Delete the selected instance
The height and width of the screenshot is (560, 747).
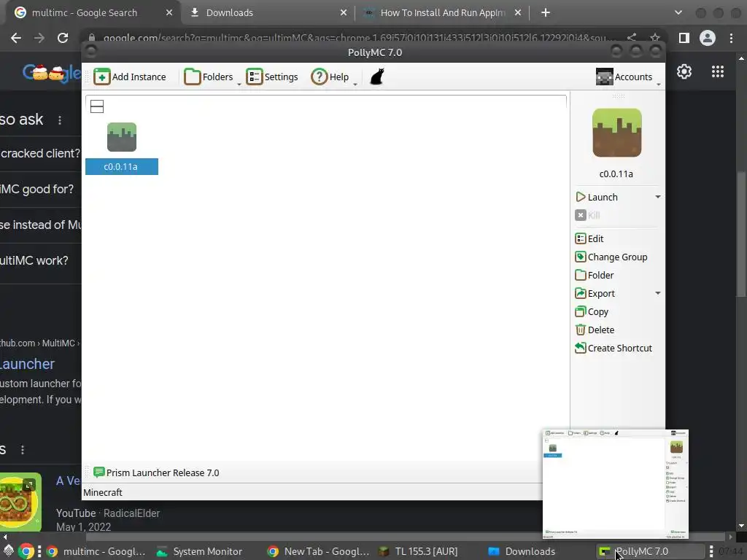(595, 330)
